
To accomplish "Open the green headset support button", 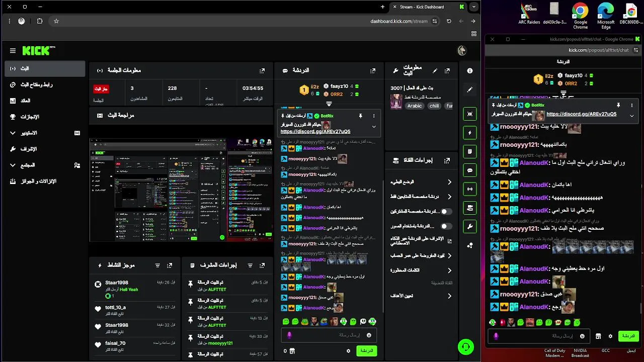I will click(465, 346).
